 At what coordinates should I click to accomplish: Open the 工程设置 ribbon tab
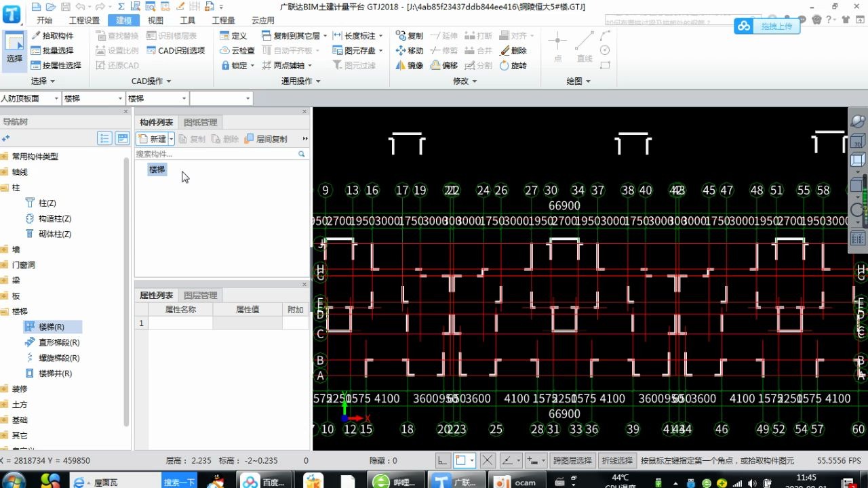[x=84, y=20]
